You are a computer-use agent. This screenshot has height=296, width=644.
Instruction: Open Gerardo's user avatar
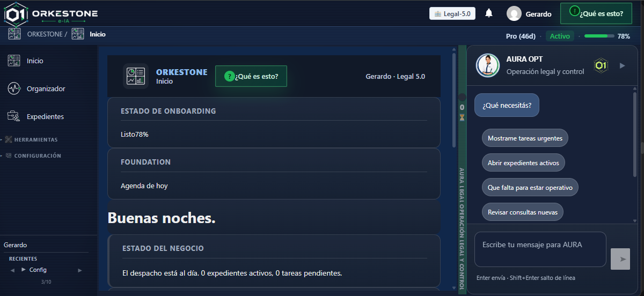514,14
